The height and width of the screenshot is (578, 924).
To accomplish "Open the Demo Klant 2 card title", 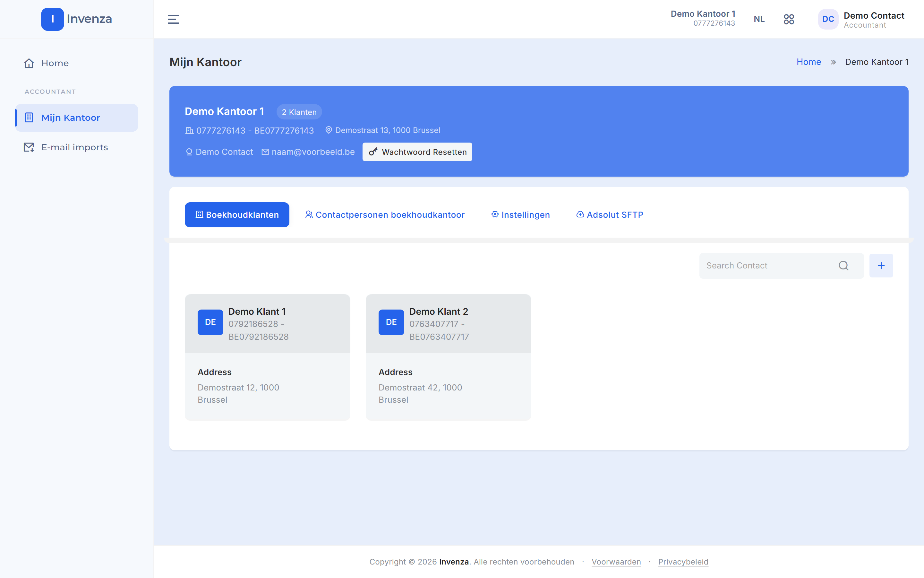I will (439, 311).
